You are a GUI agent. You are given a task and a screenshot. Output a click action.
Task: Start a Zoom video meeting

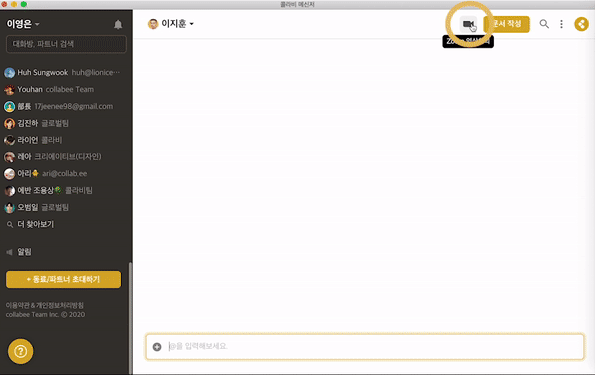tap(468, 24)
